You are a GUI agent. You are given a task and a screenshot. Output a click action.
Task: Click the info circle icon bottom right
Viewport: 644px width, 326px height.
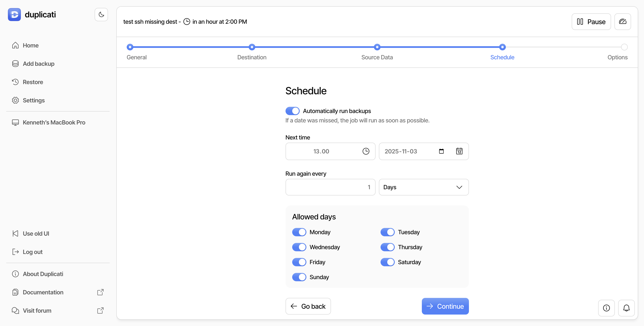point(606,308)
